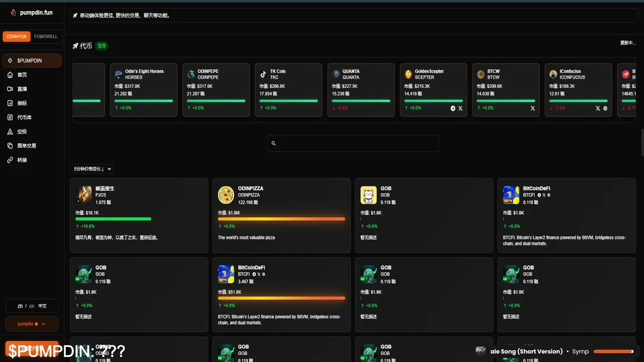Click the IConfucius token avatar
The width and height of the screenshot is (644, 362).
pos(553,74)
